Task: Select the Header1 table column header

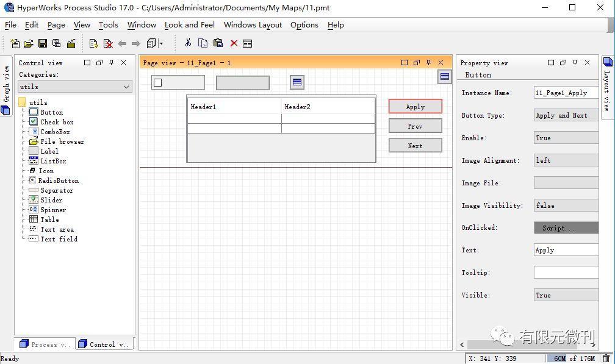Action: point(234,107)
